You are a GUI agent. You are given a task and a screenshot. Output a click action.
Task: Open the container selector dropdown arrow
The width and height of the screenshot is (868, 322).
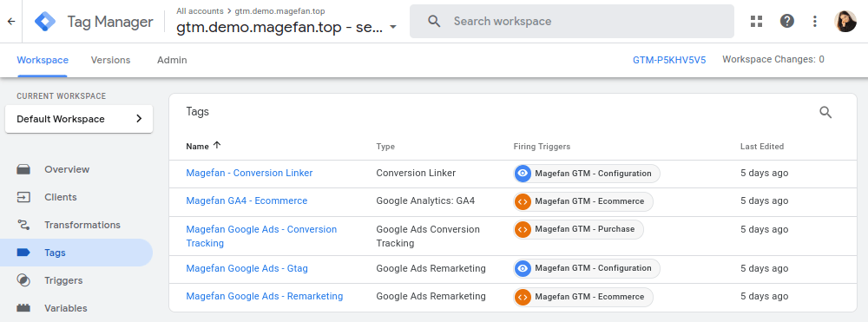(x=393, y=28)
